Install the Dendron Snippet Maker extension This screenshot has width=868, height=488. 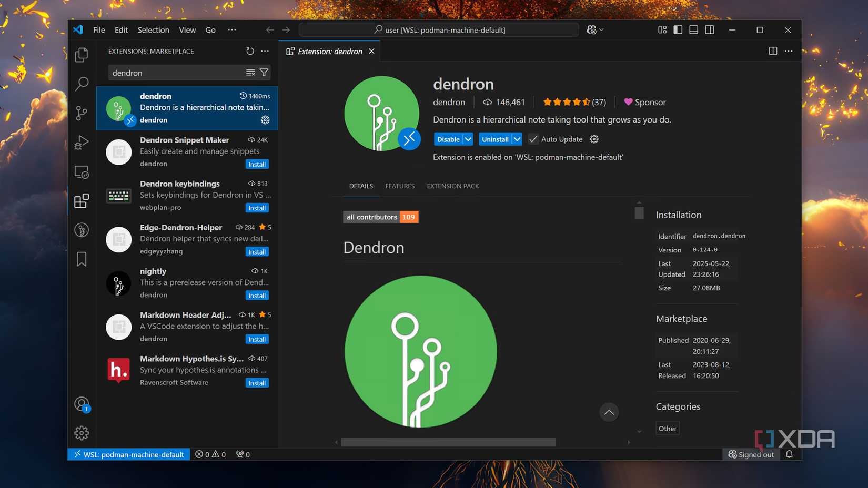(257, 164)
